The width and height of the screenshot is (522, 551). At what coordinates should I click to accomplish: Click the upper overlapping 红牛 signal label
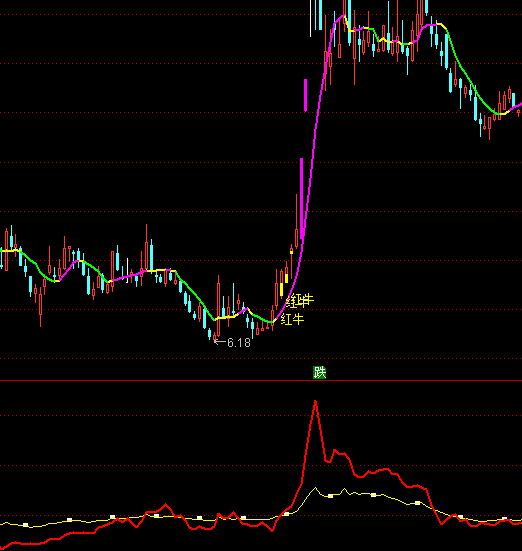[300, 301]
